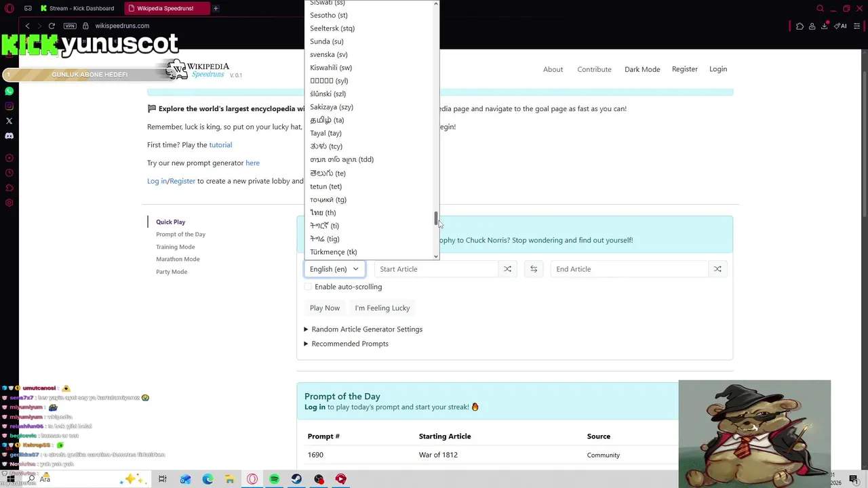Open the tutorial link
The image size is (868, 488).
click(x=220, y=144)
